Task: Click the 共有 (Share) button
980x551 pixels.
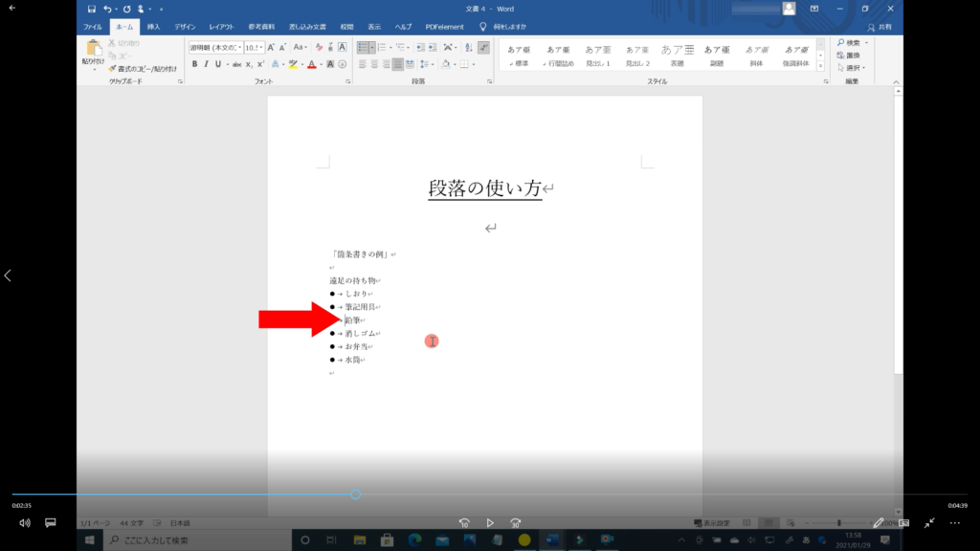Action: point(880,27)
